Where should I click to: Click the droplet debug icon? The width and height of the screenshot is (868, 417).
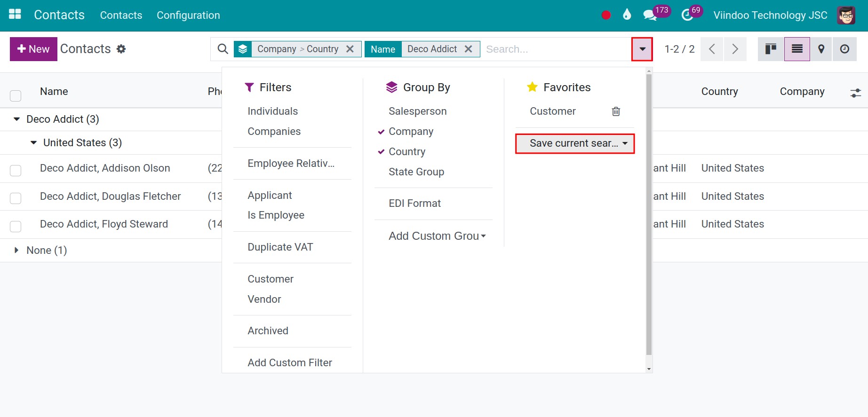click(x=627, y=15)
